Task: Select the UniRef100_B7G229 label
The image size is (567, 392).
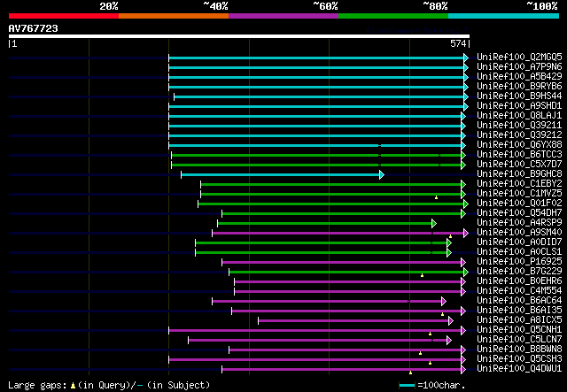Action: [x=519, y=272]
